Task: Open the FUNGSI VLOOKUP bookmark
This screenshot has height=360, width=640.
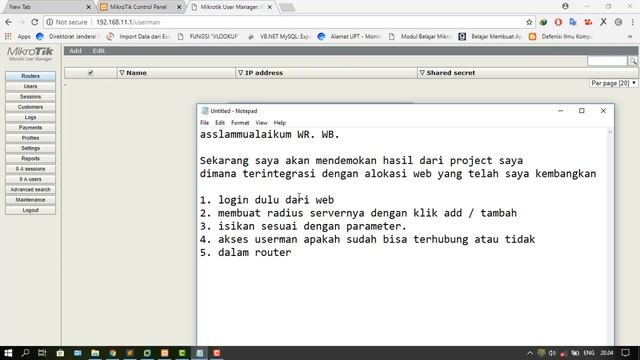Action: tap(208, 36)
